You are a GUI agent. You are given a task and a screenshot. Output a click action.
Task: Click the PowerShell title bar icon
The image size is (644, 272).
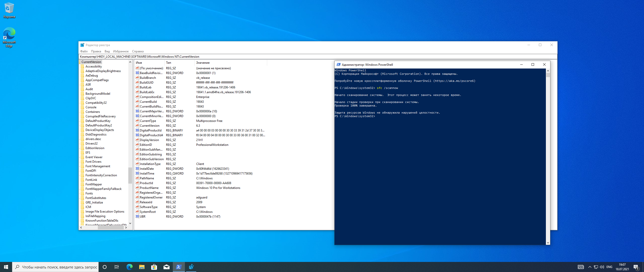338,65
